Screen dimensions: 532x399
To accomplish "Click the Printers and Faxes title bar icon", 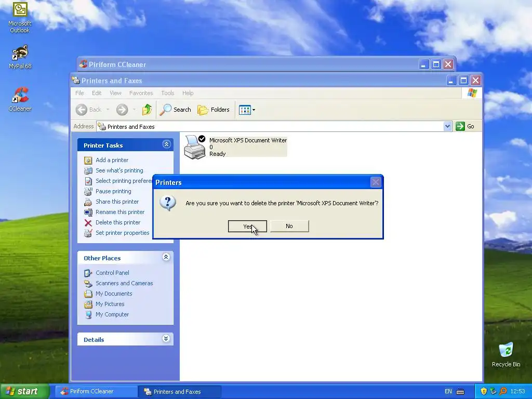I will tap(76, 81).
